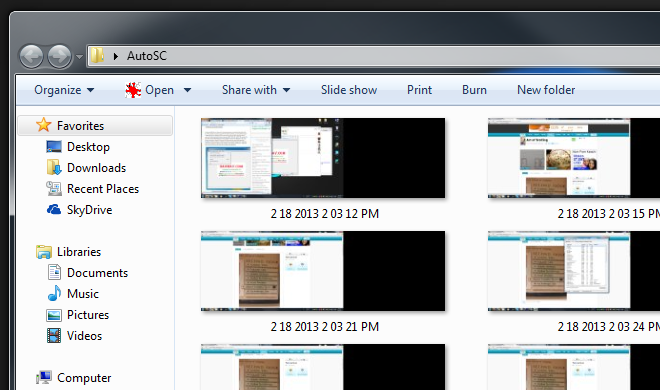Select Favorites star in navigation pane

pos(43,125)
